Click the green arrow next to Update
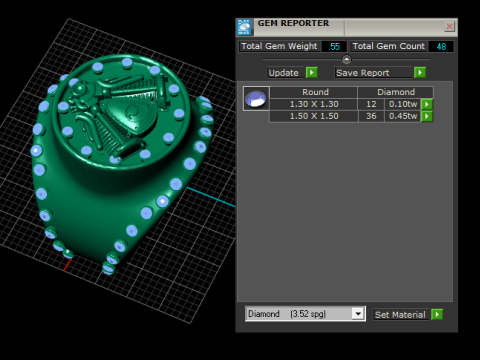This screenshot has height=360, width=480. pos(312,72)
